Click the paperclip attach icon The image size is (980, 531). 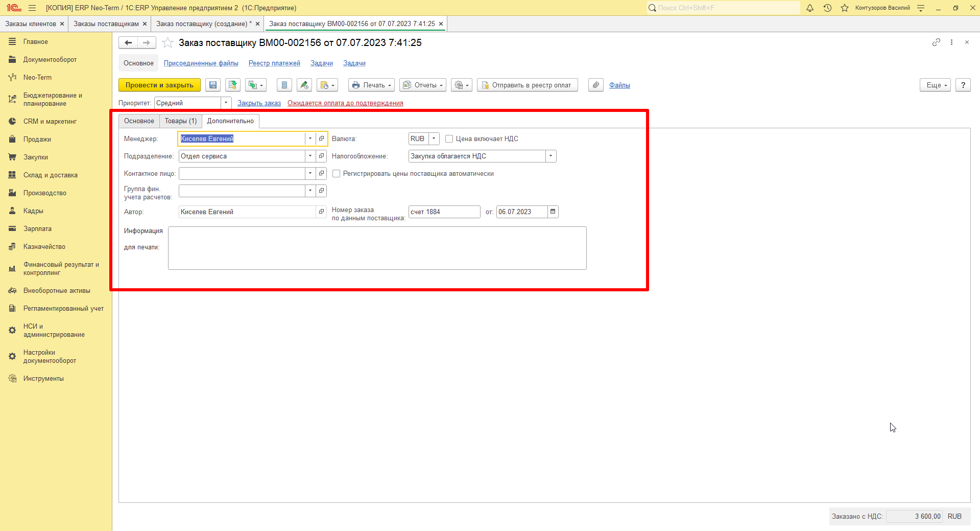596,85
